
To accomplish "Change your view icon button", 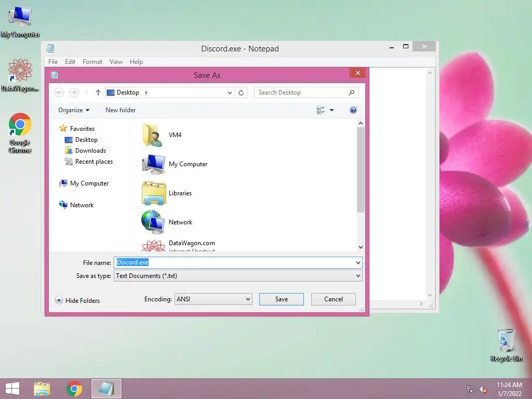I will (x=321, y=110).
